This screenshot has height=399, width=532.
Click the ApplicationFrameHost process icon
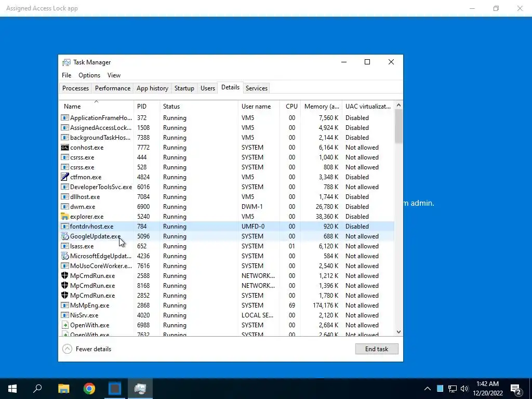(x=65, y=118)
